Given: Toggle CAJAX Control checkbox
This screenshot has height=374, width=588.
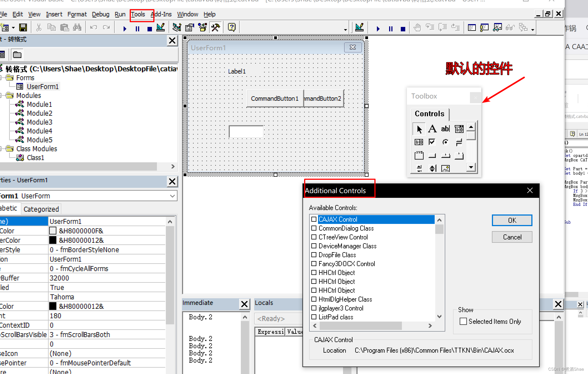Looking at the screenshot, I should (313, 219).
